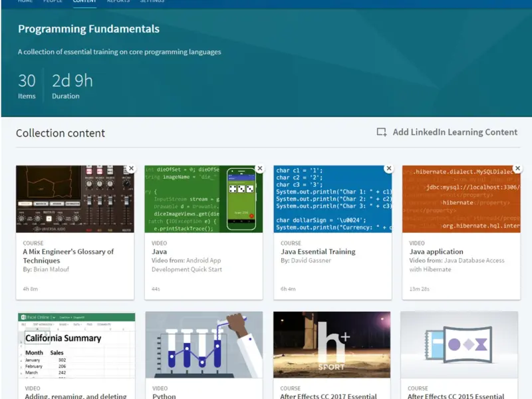Remove A Mix Engineer's Glossary card

coord(131,169)
